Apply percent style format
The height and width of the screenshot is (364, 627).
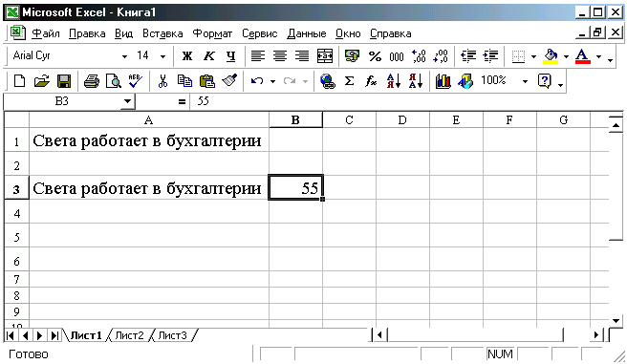click(375, 56)
